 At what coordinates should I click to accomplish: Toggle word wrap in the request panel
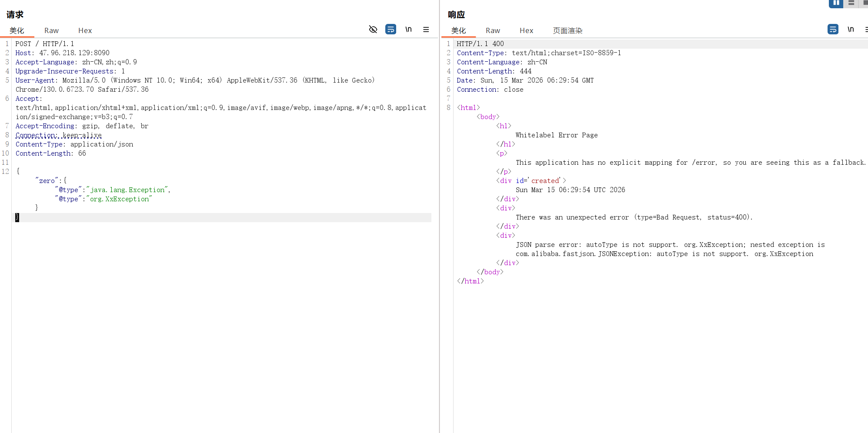point(391,30)
